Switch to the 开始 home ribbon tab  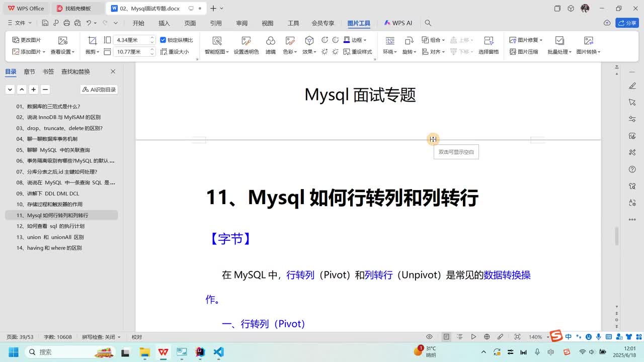click(138, 23)
